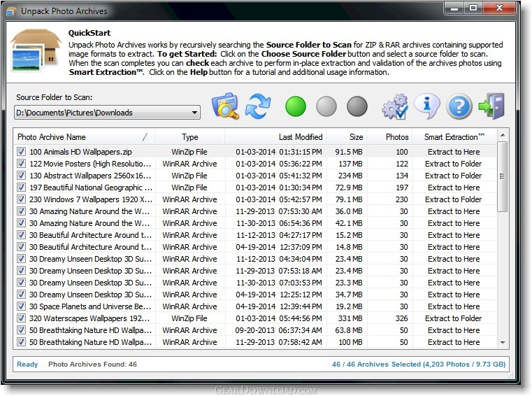Image resolution: width=532 pixels, height=396 pixels.
Task: Click the scrollbar down arrow
Action: coord(503,342)
